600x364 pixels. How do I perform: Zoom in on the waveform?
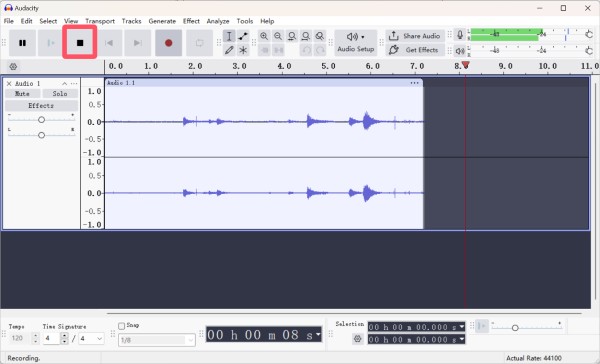[x=264, y=36]
